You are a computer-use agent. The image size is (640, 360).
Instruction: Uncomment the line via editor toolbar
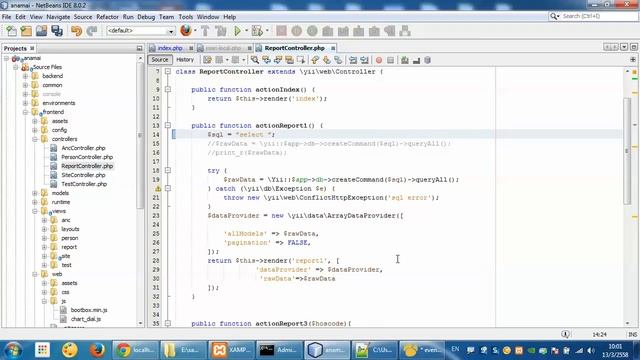[416, 60]
